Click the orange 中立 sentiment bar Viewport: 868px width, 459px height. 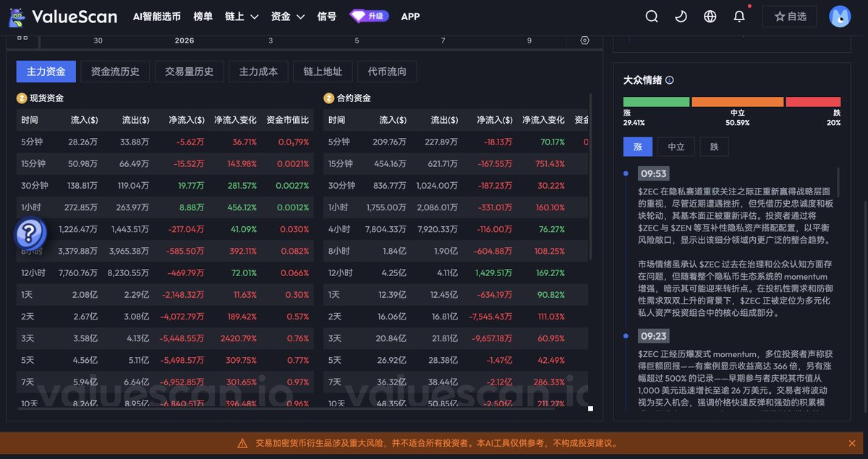tap(738, 102)
